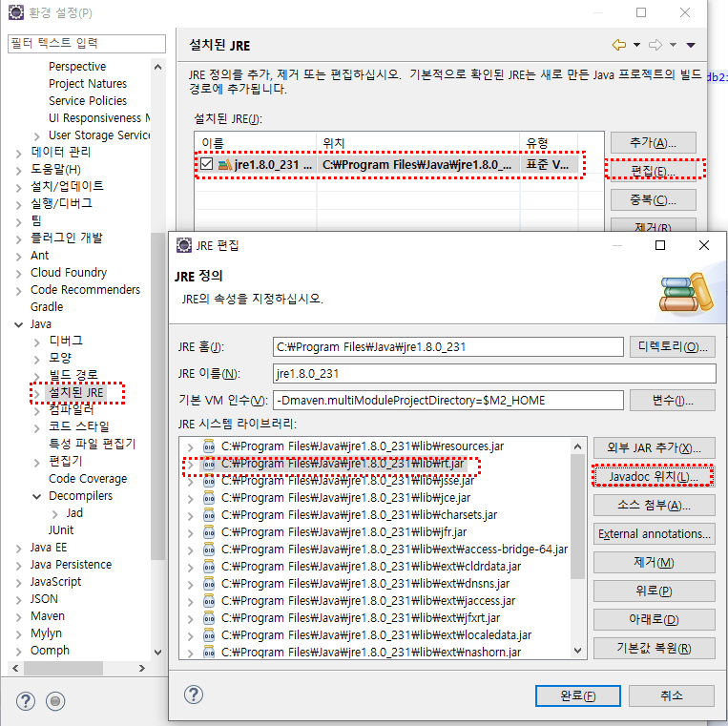This screenshot has width=728, height=726.
Task: Click the 변수(I)... button
Action: (x=673, y=400)
